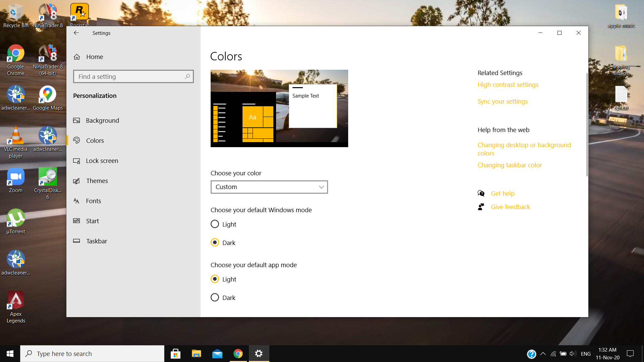Click the Give feedback link

[511, 207]
